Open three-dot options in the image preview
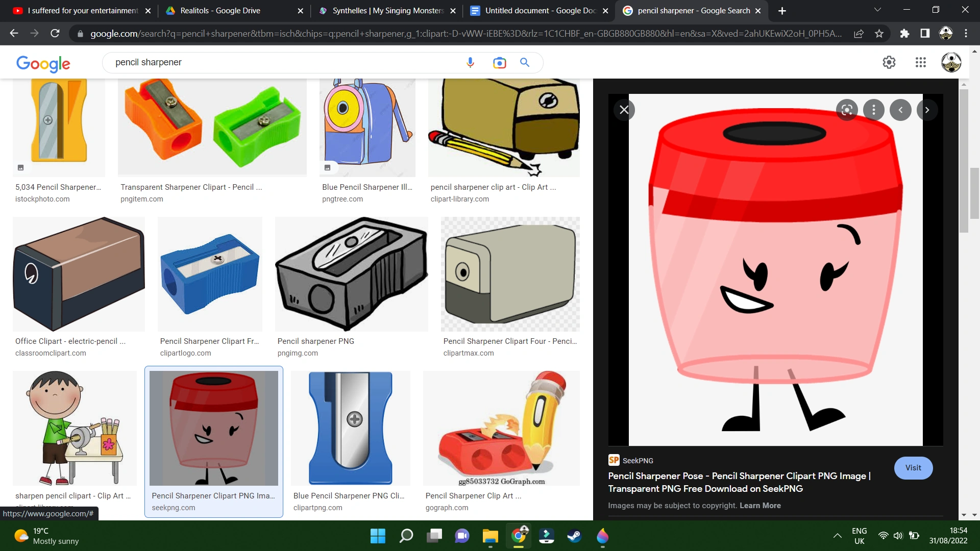The width and height of the screenshot is (980, 551). [873, 110]
